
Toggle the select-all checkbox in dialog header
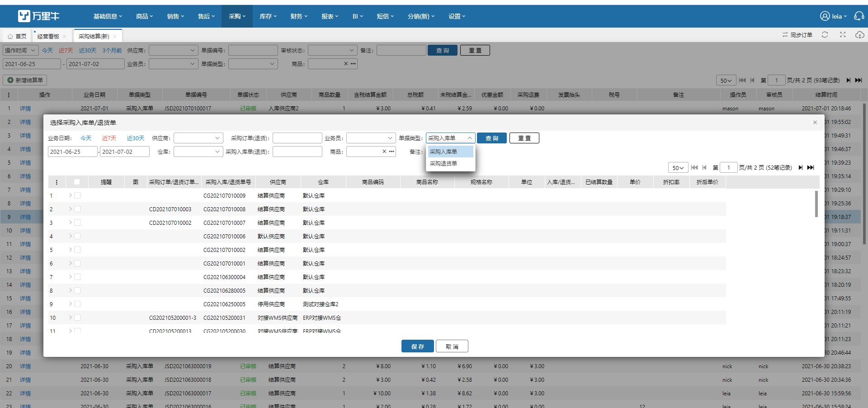coord(77,182)
